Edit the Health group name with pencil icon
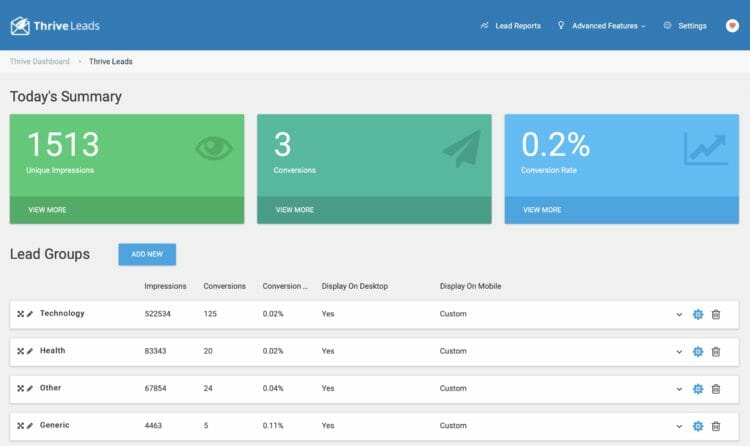This screenshot has width=750, height=446. coord(30,351)
